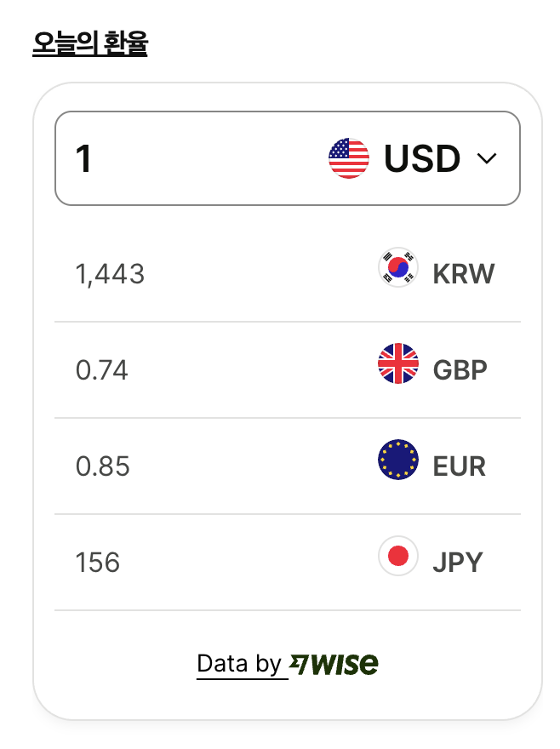Click the South Korea flag icon

click(x=398, y=269)
